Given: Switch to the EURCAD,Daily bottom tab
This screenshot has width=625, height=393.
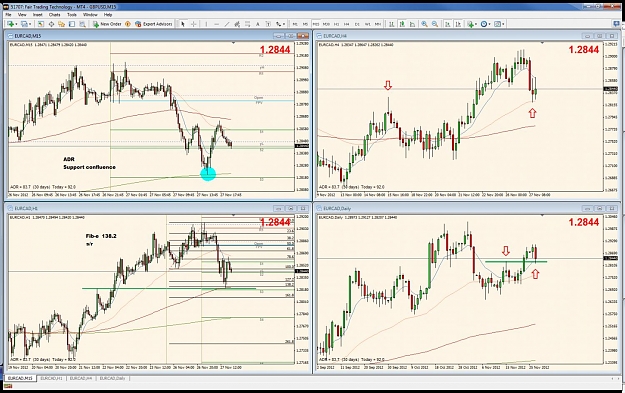Looking at the screenshot, I should click(x=112, y=378).
